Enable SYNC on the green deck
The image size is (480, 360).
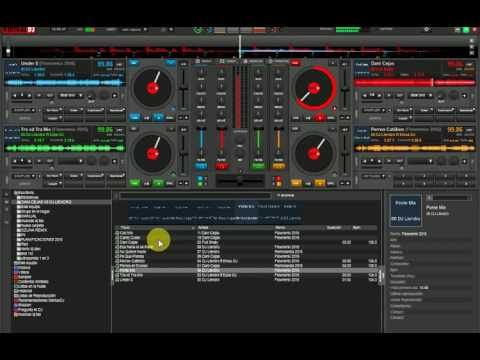(170, 183)
